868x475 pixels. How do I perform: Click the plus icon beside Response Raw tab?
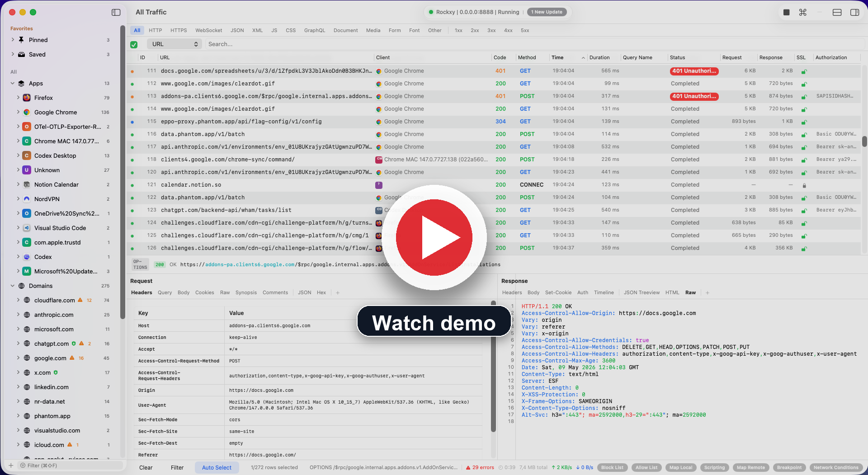[x=708, y=293]
